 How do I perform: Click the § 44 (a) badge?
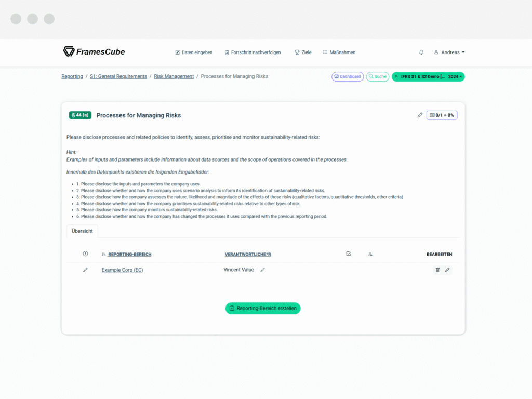click(x=80, y=115)
